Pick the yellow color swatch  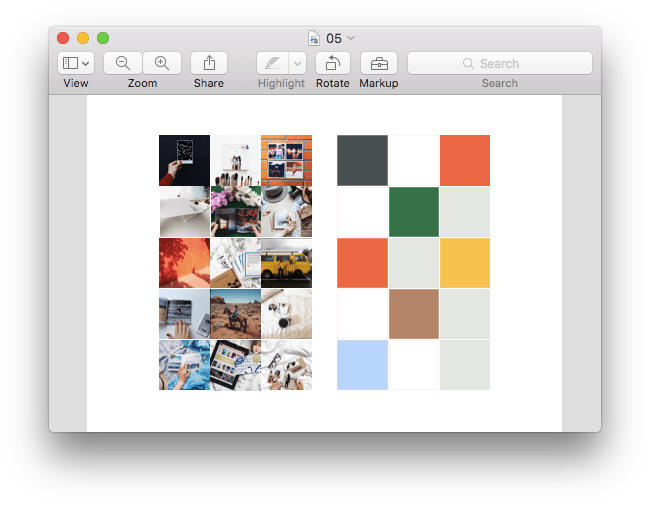(465, 262)
